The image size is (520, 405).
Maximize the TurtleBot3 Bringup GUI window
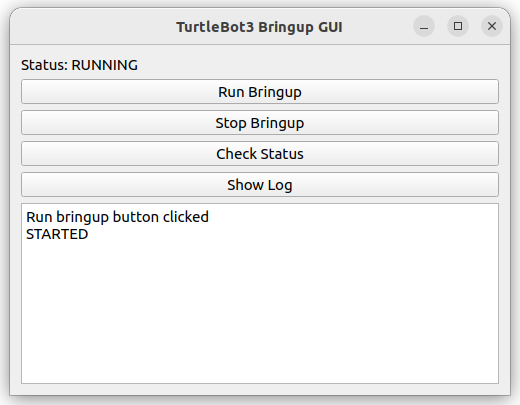click(x=458, y=26)
